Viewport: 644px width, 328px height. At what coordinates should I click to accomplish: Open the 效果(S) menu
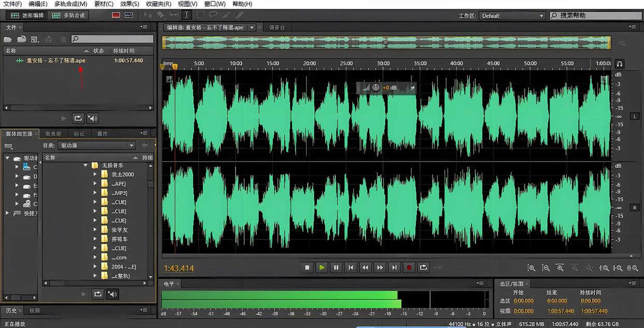[130, 4]
